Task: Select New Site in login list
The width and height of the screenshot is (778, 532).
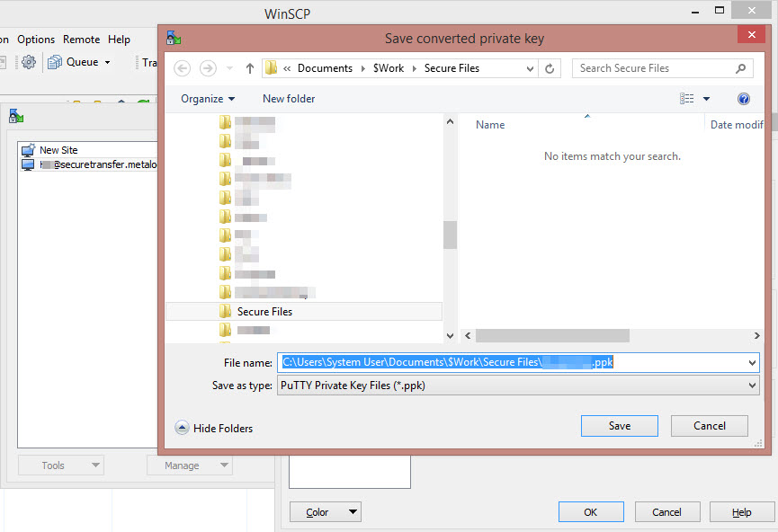Action: click(58, 150)
